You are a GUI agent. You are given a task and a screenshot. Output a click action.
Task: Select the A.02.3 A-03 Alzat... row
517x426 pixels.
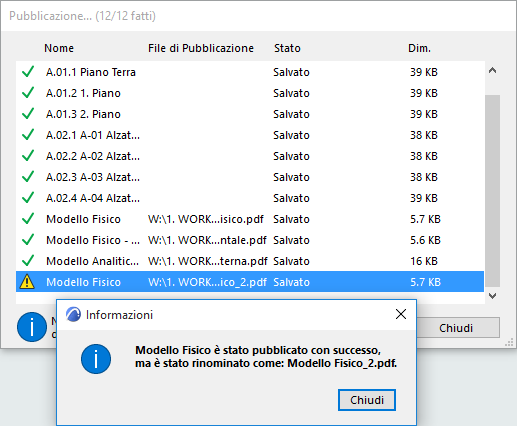250,177
